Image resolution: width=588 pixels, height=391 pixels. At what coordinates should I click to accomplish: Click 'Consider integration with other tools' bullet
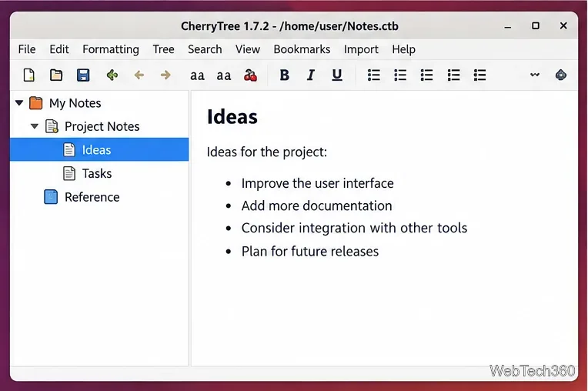354,228
